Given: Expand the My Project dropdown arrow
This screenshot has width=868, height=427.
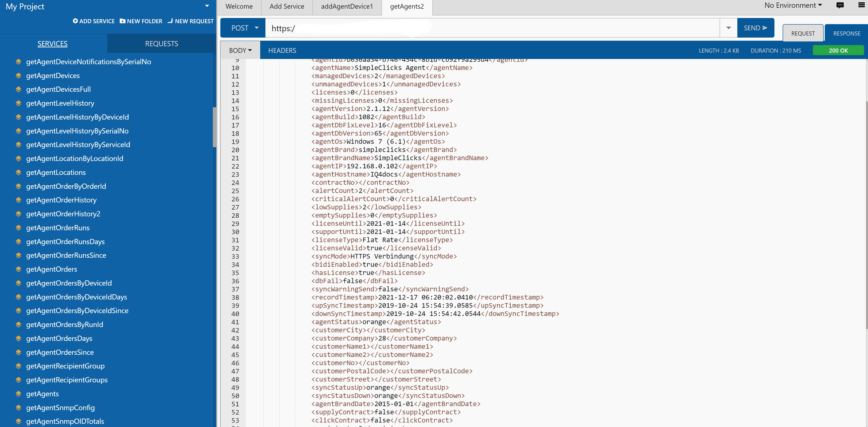Looking at the screenshot, I should pyautogui.click(x=207, y=6).
